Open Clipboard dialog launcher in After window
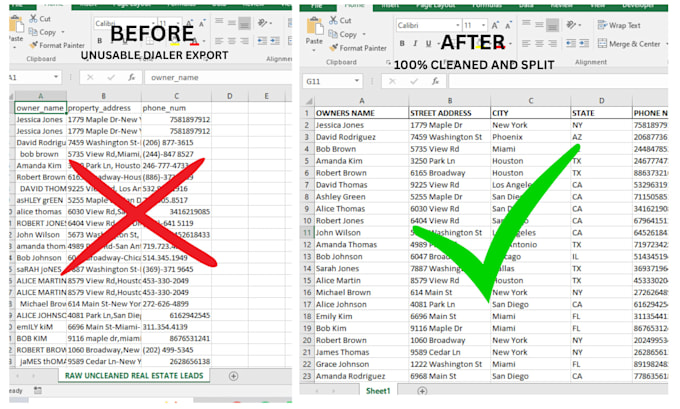680x409 pixels. (x=388, y=62)
